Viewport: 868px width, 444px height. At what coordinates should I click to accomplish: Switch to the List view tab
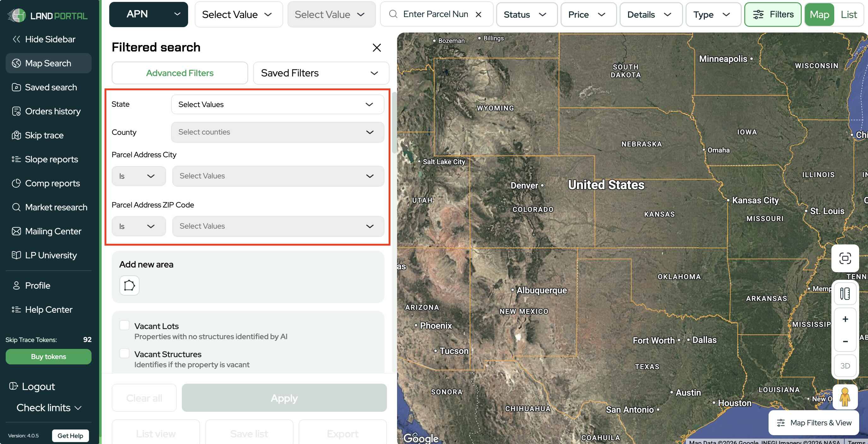tap(848, 15)
